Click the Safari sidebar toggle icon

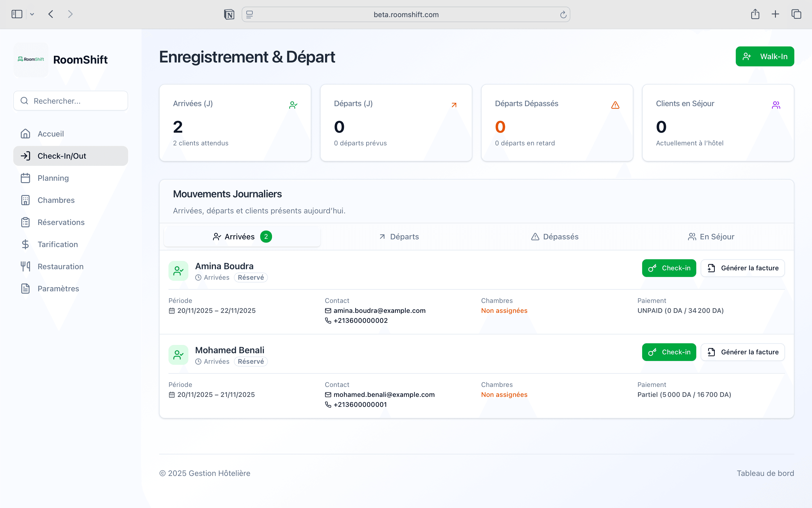(x=17, y=14)
